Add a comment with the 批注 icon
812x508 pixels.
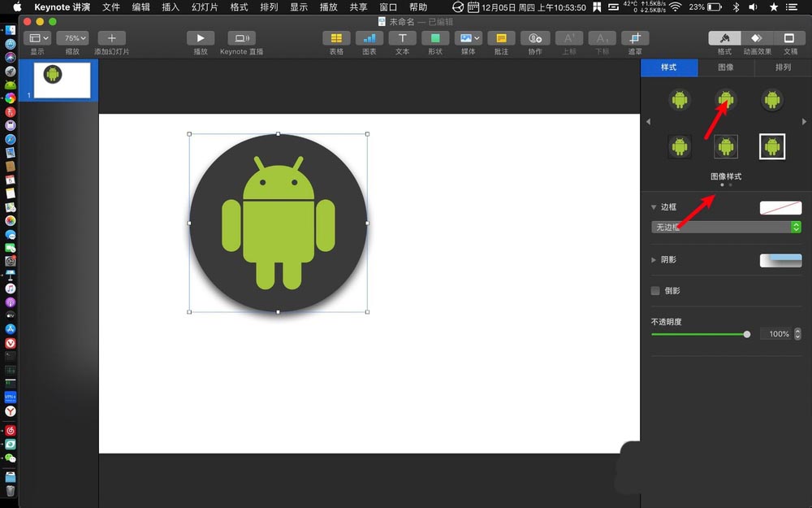pyautogui.click(x=501, y=38)
